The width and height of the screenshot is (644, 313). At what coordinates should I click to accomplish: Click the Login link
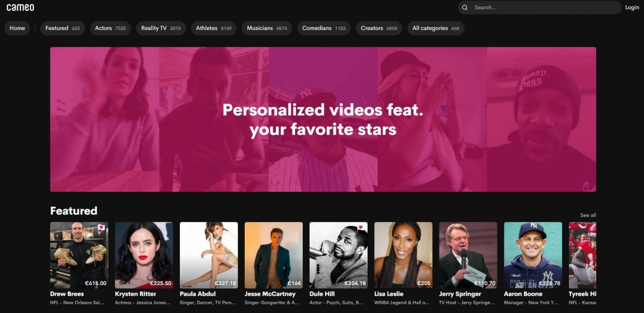[632, 8]
